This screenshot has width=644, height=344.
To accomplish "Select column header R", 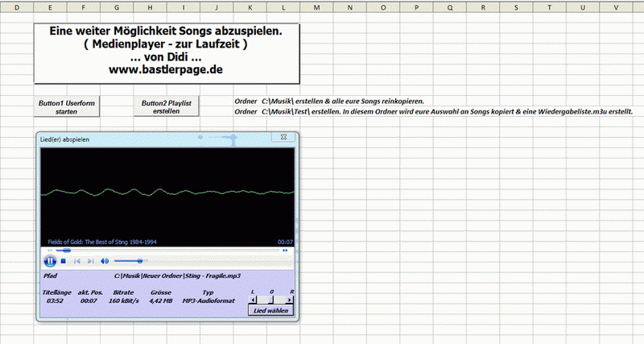I will 483,7.
